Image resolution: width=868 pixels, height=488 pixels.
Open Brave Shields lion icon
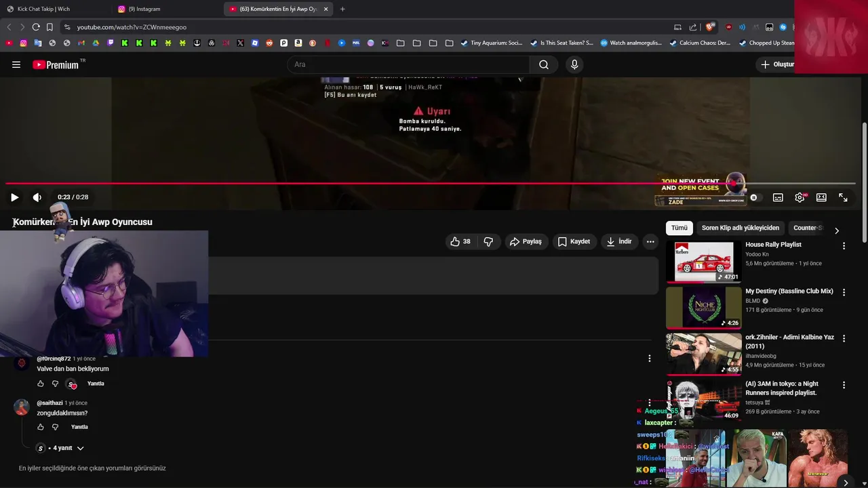pyautogui.click(x=710, y=27)
